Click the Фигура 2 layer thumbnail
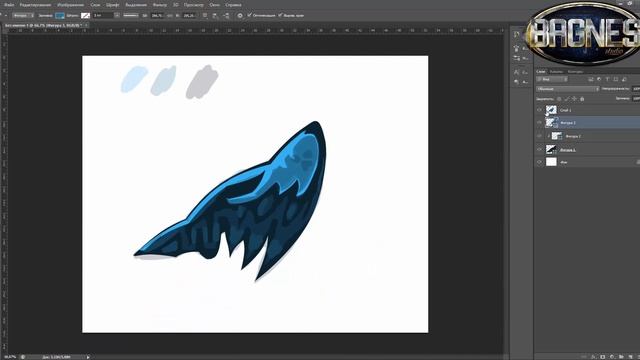 pyautogui.click(x=557, y=136)
